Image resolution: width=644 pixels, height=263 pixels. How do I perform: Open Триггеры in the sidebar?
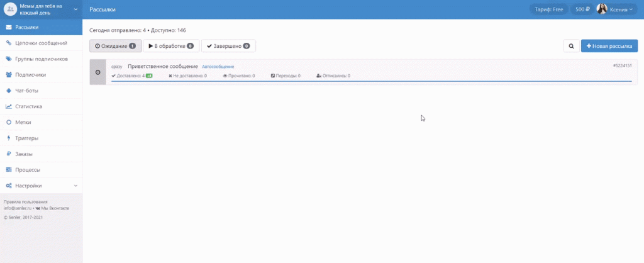[x=26, y=138]
